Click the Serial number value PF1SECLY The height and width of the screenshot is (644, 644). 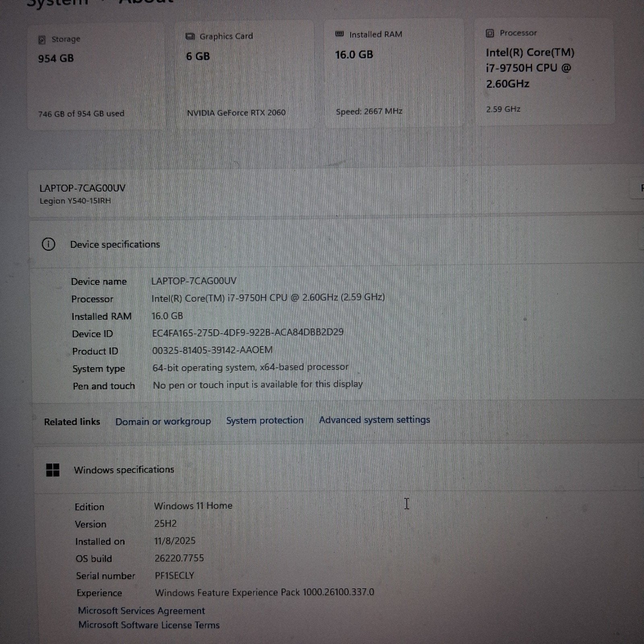(x=175, y=576)
